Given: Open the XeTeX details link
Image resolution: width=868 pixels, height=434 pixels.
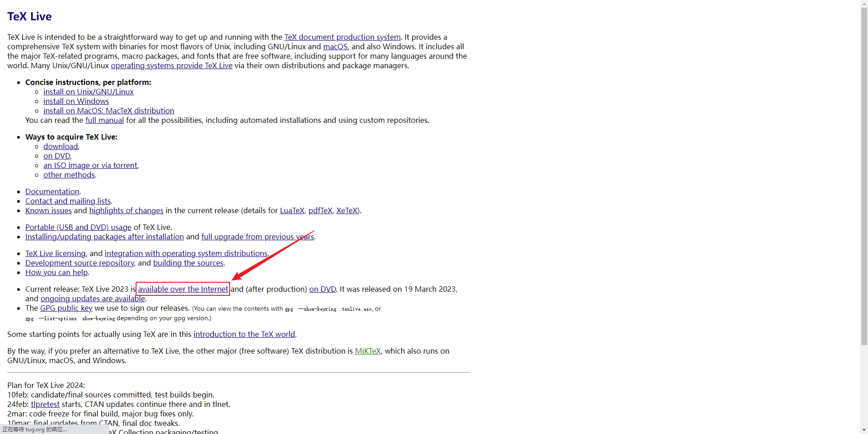Looking at the screenshot, I should tap(347, 210).
